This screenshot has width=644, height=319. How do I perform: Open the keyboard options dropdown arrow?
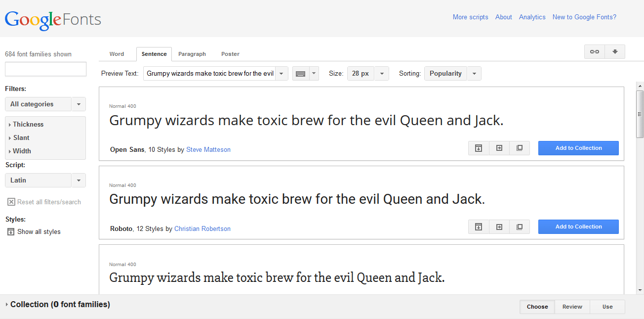pos(314,74)
